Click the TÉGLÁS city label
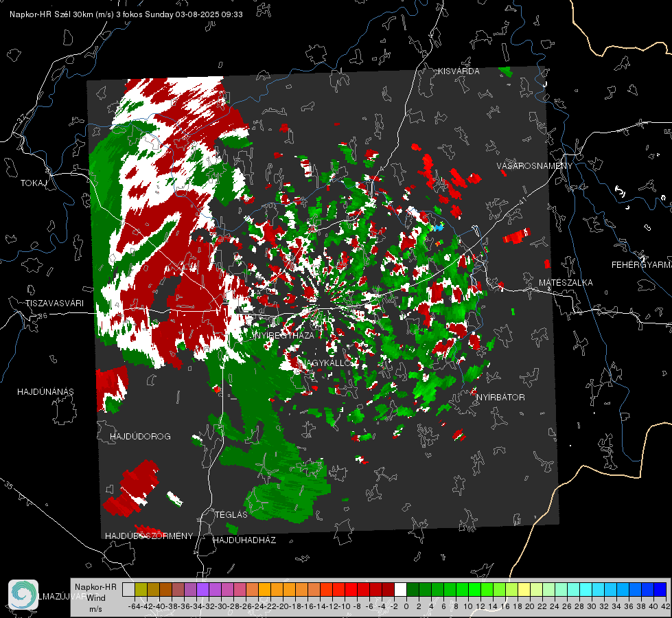This screenshot has height=618, width=672. (x=231, y=514)
